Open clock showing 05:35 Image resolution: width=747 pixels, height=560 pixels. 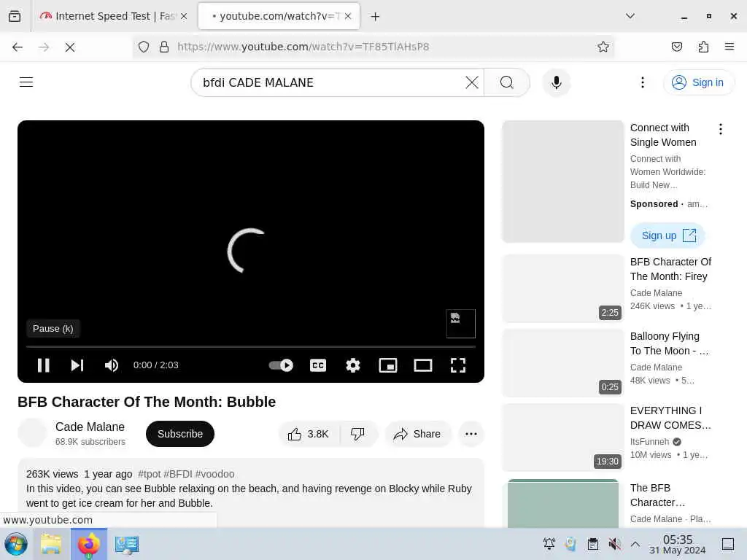678,544
